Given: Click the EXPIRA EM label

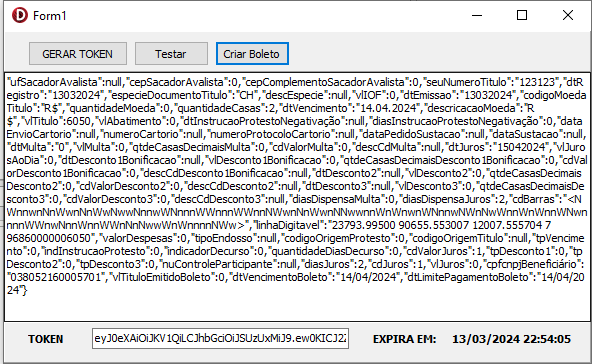Looking at the screenshot, I should 404,339.
